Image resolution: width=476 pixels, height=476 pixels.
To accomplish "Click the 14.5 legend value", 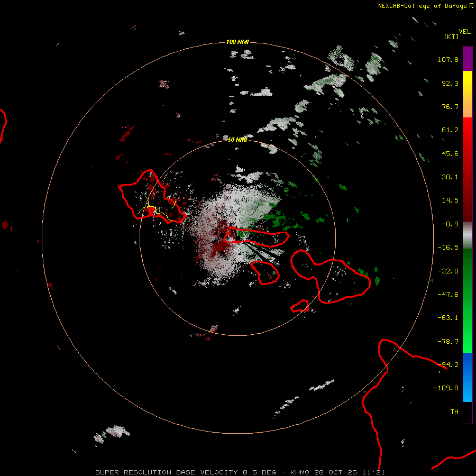I will click(450, 200).
